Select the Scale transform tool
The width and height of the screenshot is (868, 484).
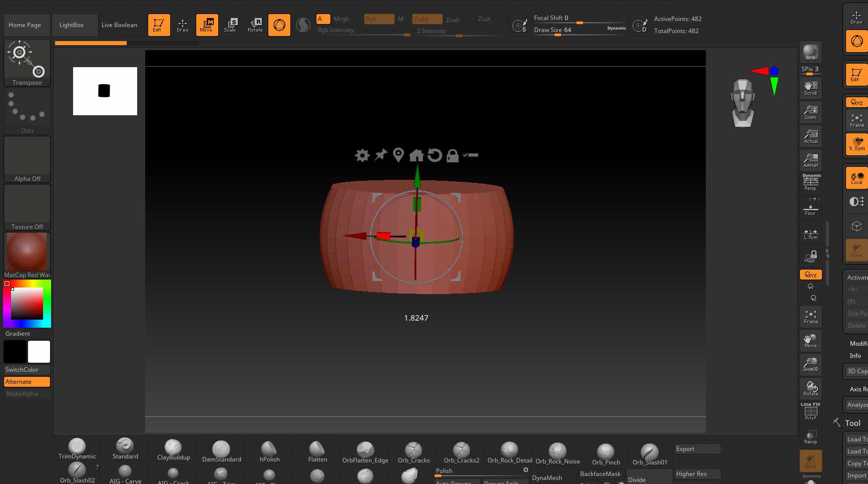pyautogui.click(x=230, y=25)
